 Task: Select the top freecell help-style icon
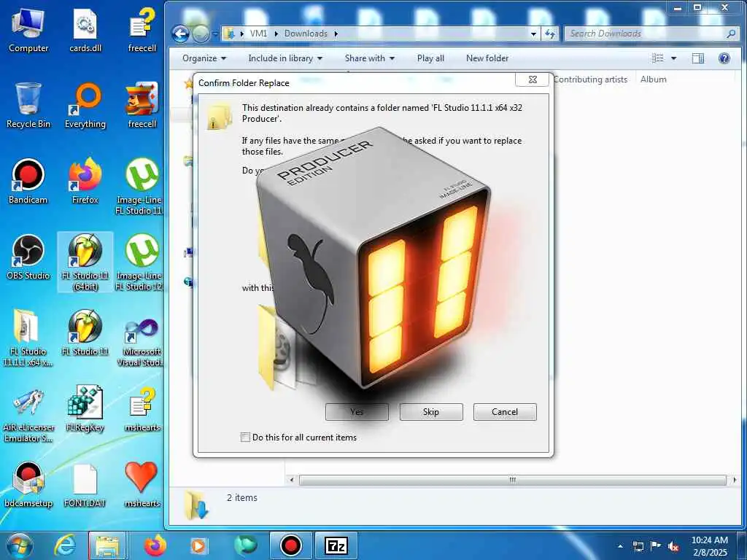[142, 29]
